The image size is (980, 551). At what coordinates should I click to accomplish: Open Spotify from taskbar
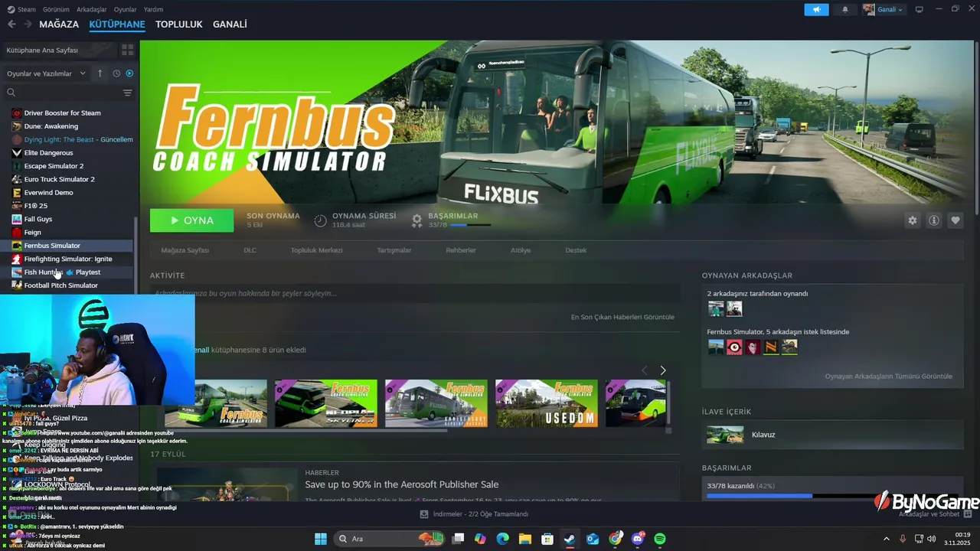click(660, 539)
